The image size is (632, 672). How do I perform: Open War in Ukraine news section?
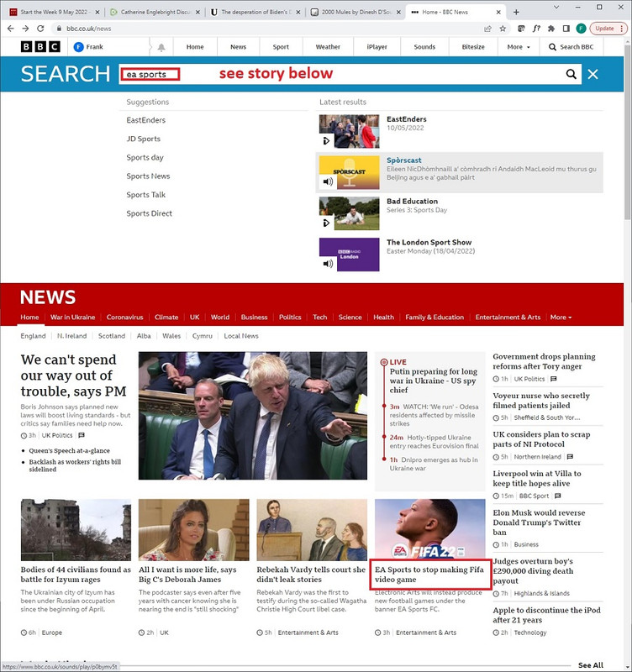(x=72, y=318)
